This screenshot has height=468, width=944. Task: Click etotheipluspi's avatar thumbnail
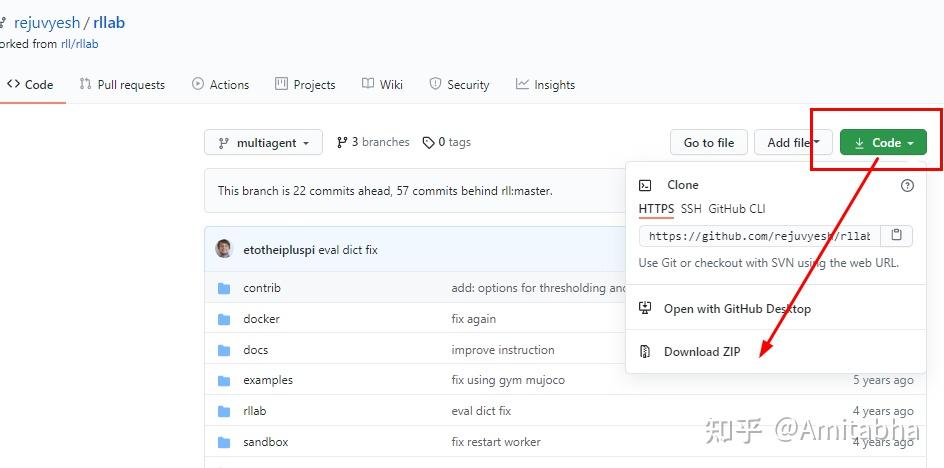(x=224, y=249)
